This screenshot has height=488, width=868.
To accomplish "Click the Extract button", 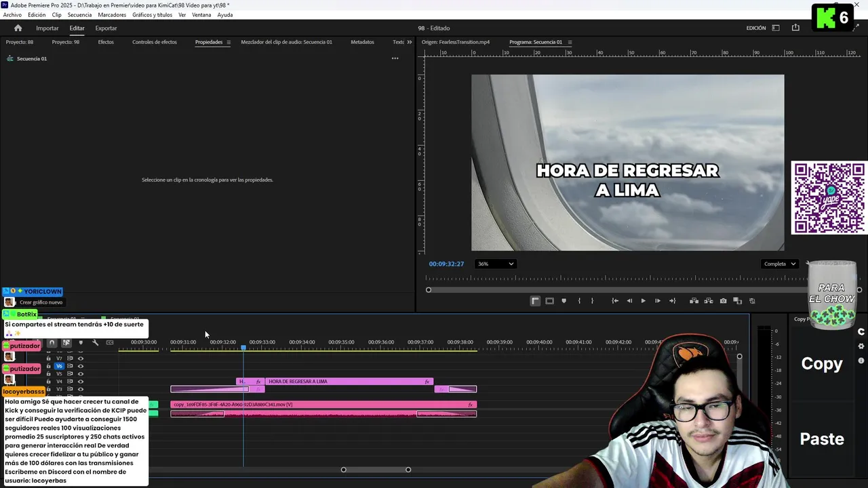I will [708, 301].
